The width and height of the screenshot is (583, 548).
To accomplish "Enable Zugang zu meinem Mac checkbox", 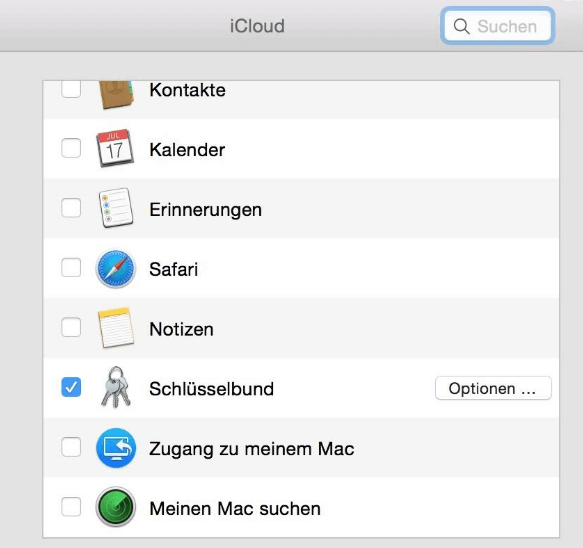I will pyautogui.click(x=71, y=447).
